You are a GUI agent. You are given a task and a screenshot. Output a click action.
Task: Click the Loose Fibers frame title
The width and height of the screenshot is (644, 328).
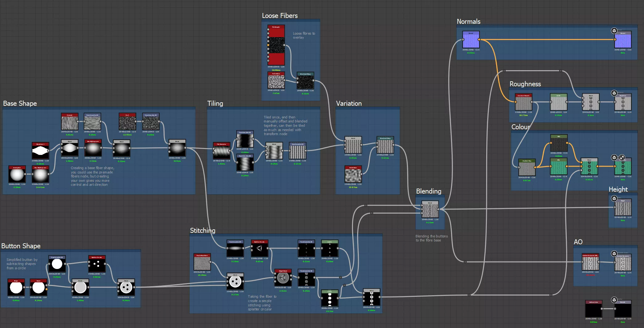click(x=280, y=16)
